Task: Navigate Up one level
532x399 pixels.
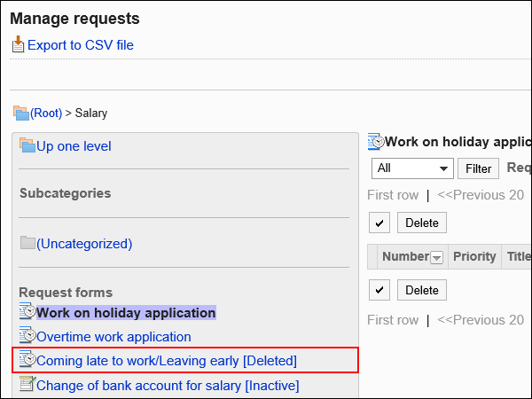Action: (74, 146)
